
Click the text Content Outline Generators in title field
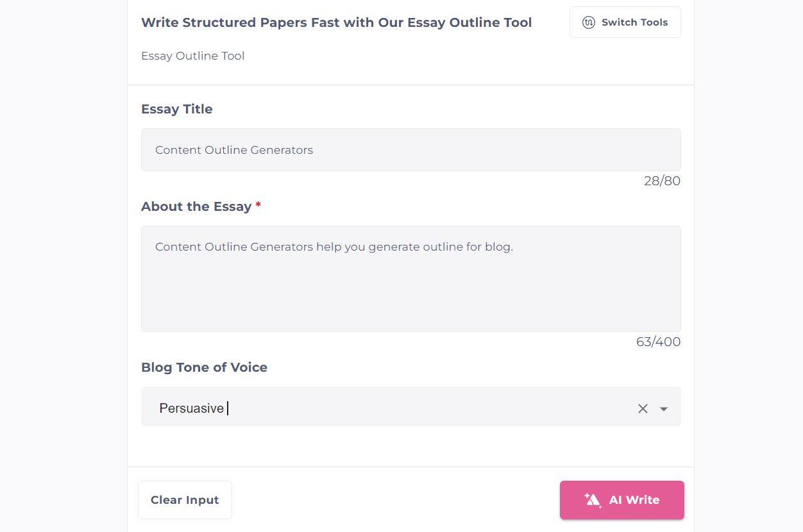pyautogui.click(x=234, y=150)
